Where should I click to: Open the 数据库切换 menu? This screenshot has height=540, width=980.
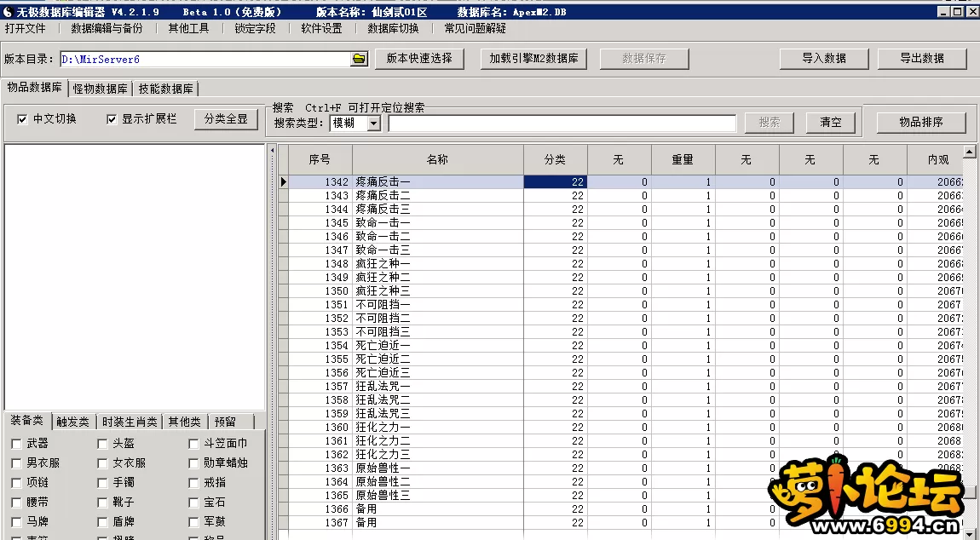click(x=393, y=28)
